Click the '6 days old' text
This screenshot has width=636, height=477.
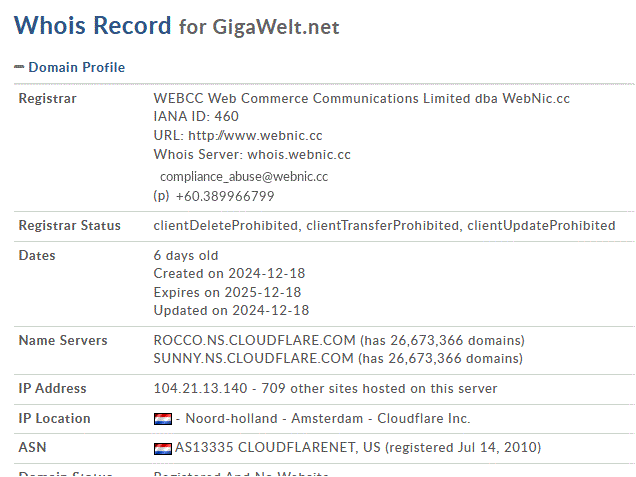[x=186, y=256]
